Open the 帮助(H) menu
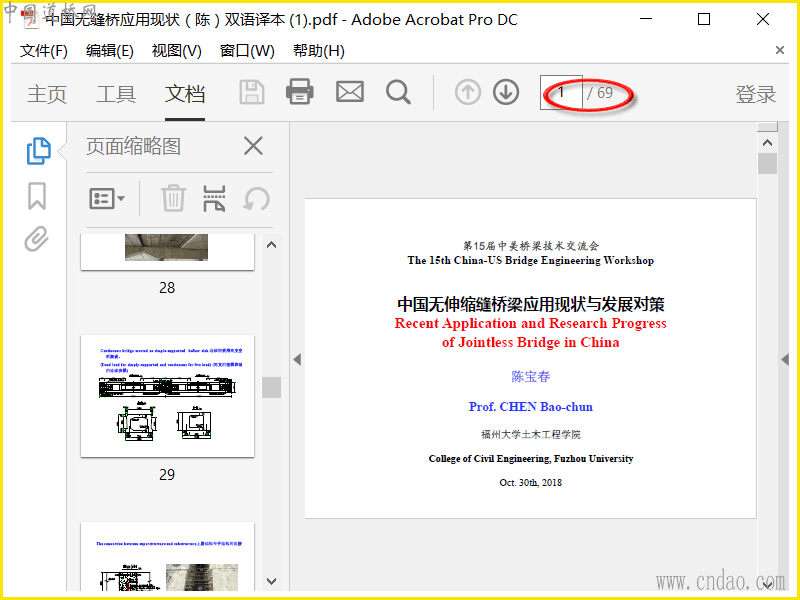Screen dimensions: 800x600 pos(319,51)
